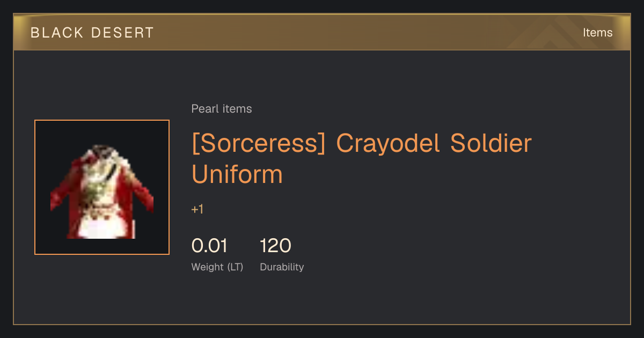The image size is (644, 338).
Task: Select the +1 enhancement level text
Action: pyautogui.click(x=197, y=210)
